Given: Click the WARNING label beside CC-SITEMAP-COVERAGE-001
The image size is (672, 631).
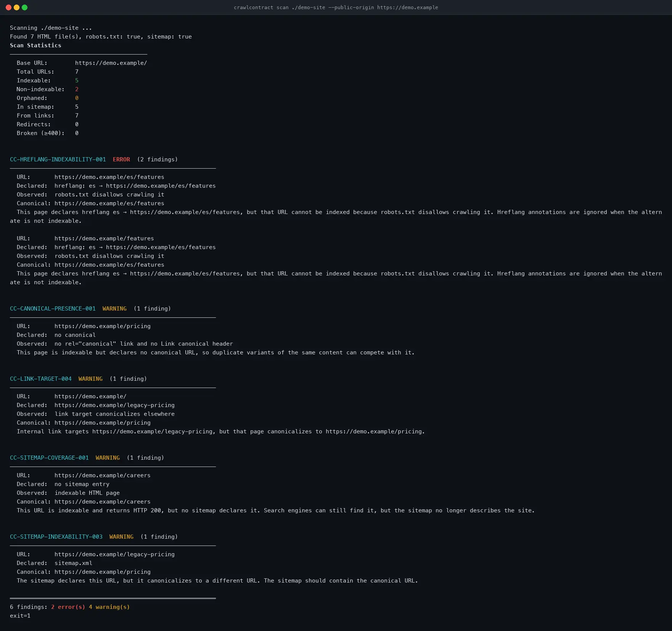Looking at the screenshot, I should 108,458.
